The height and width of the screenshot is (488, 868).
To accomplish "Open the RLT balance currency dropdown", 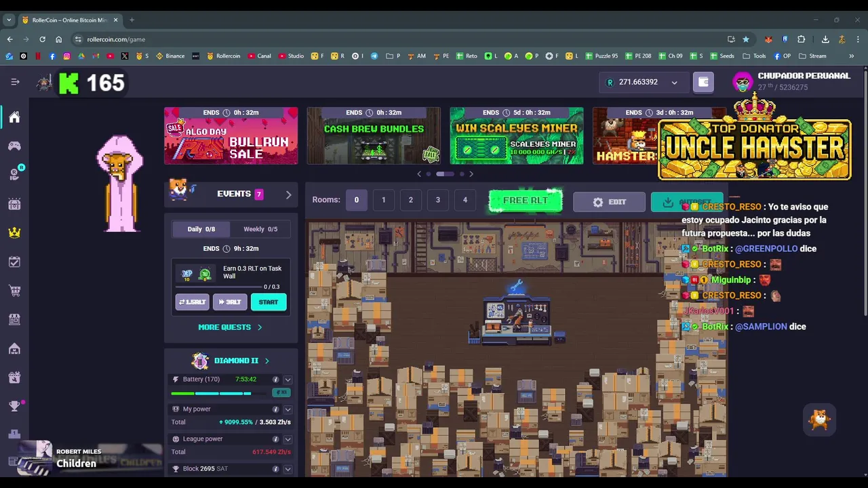I will point(674,83).
